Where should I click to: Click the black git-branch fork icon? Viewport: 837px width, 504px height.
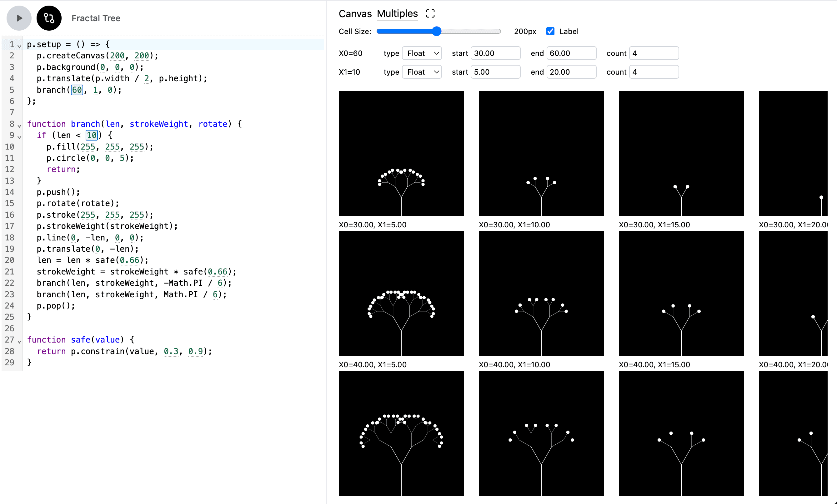pyautogui.click(x=49, y=18)
